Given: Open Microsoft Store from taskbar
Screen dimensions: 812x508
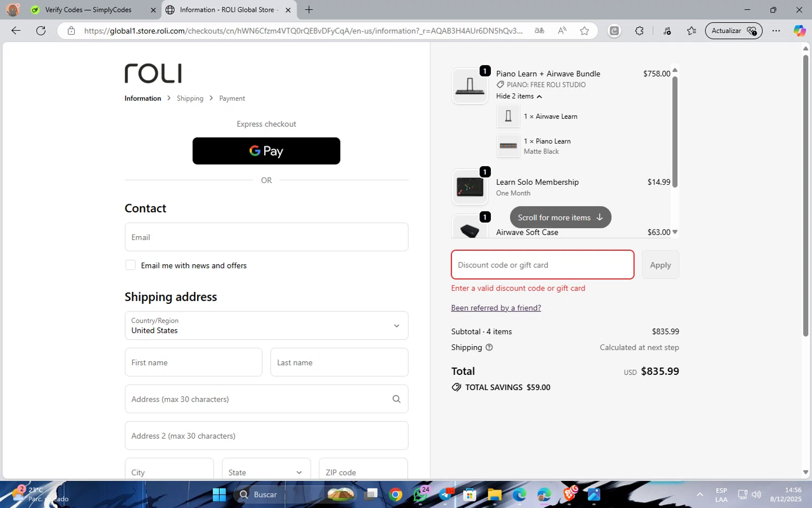Looking at the screenshot, I should 470,494.
